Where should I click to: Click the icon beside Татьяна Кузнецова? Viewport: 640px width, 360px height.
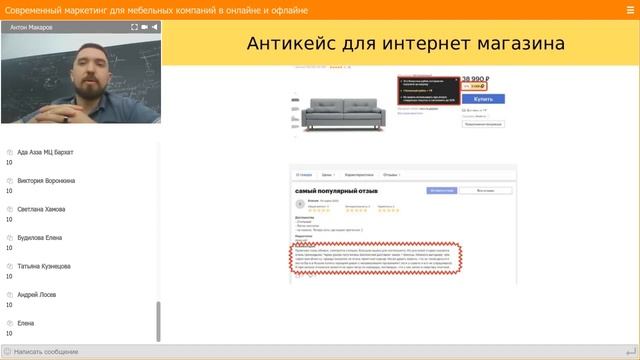click(x=10, y=266)
